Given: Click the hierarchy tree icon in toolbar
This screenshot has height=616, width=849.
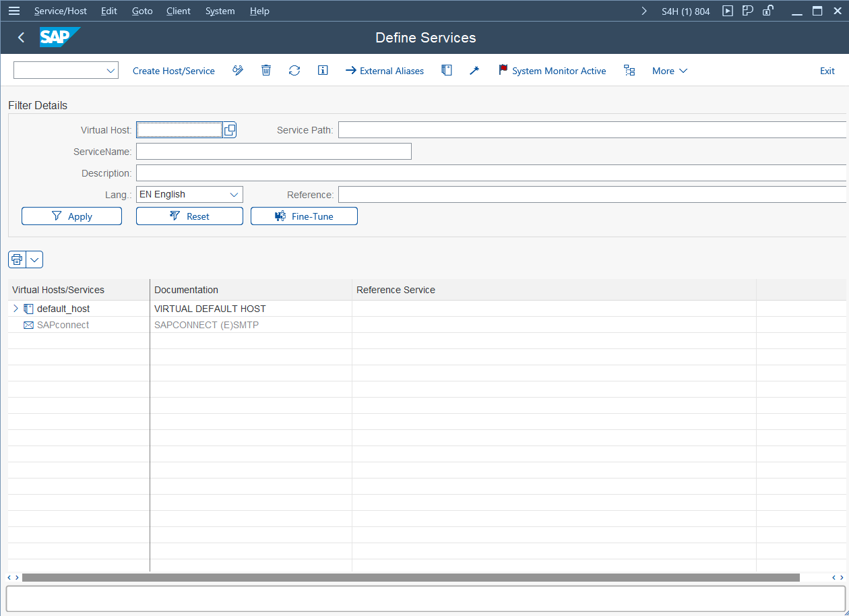Looking at the screenshot, I should pos(629,71).
